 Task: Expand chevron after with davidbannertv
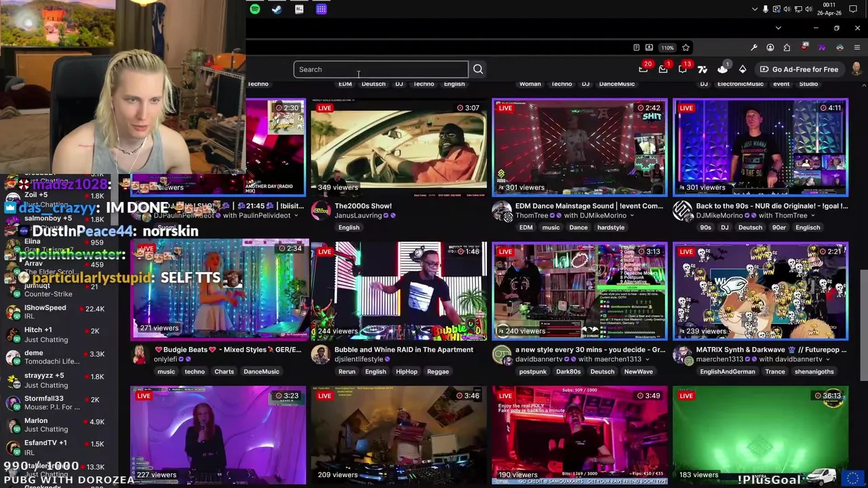(x=828, y=359)
